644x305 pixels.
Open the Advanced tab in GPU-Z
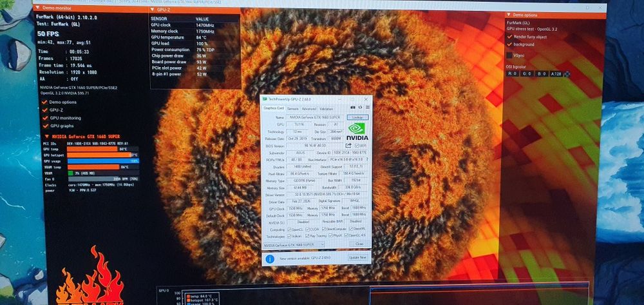[309, 108]
